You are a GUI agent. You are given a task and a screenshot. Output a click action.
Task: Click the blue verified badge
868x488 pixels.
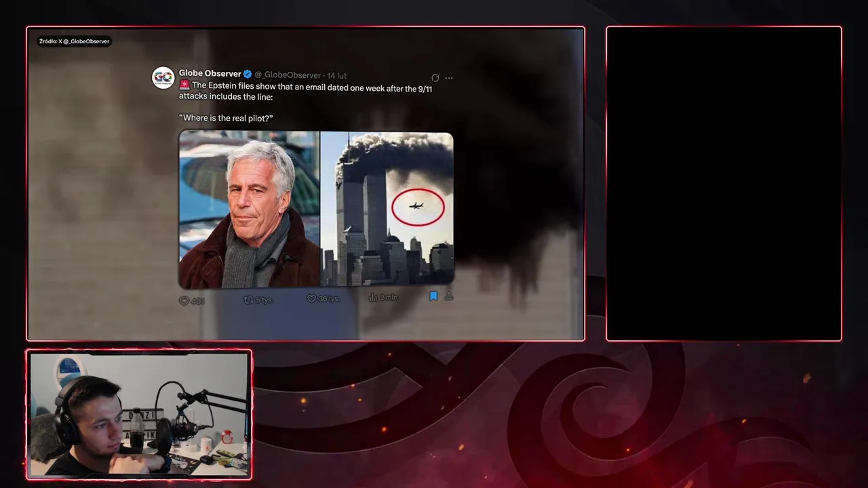pos(248,75)
